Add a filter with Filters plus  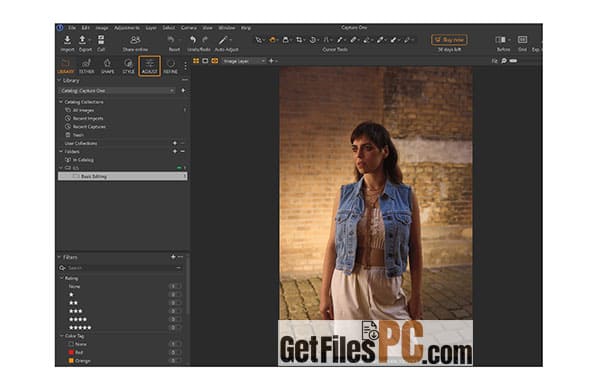[173, 257]
